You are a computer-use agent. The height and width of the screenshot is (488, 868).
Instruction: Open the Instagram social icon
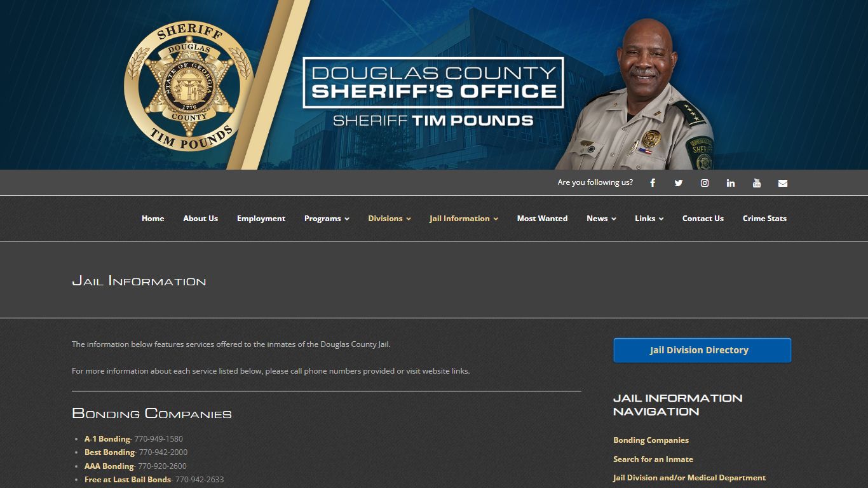click(705, 183)
